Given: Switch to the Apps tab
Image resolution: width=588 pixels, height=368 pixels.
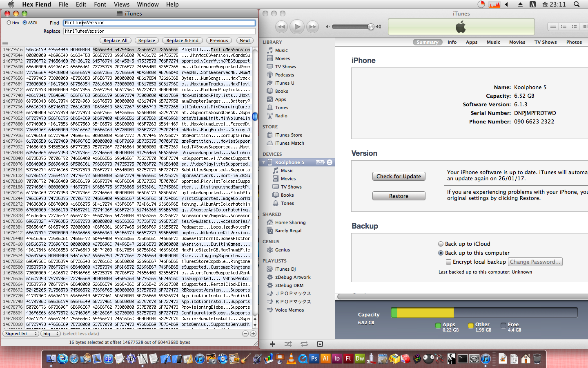Looking at the screenshot, I should [x=471, y=42].
